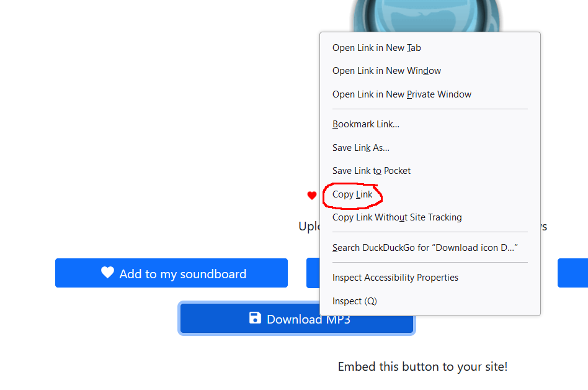The width and height of the screenshot is (588, 390).
Task: Open Link in New Private Window
Action: (x=401, y=94)
